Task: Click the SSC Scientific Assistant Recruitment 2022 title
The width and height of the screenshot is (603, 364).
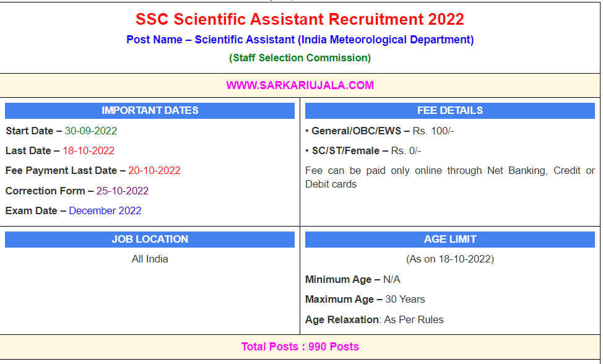Action: point(300,19)
